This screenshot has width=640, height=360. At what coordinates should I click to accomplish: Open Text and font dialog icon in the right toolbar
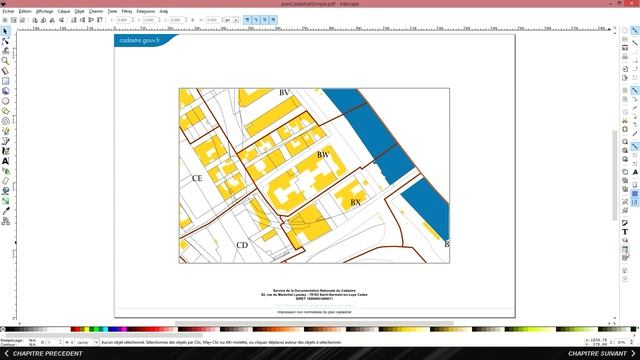click(625, 232)
